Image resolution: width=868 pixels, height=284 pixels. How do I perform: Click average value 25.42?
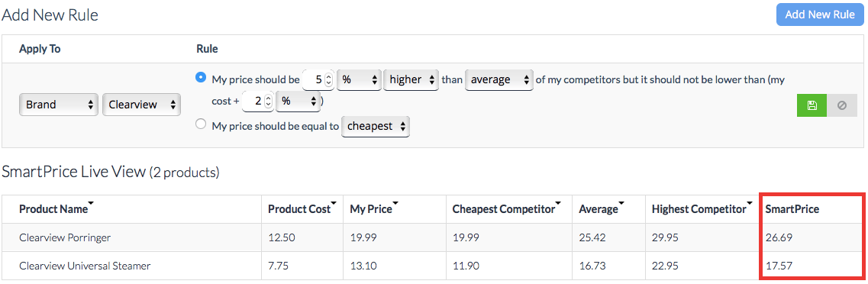point(592,237)
